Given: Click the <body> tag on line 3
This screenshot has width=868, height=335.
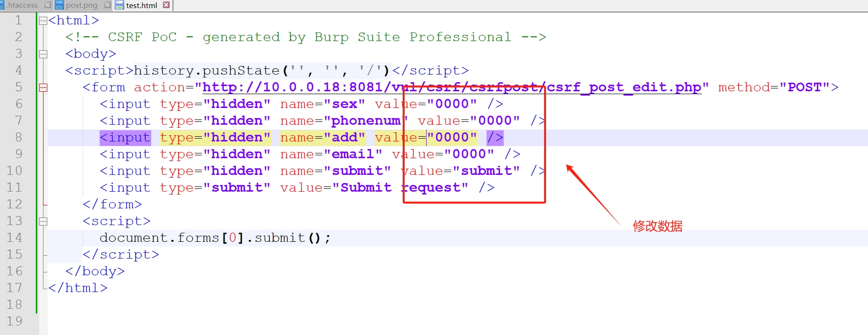Looking at the screenshot, I should pyautogui.click(x=91, y=54).
